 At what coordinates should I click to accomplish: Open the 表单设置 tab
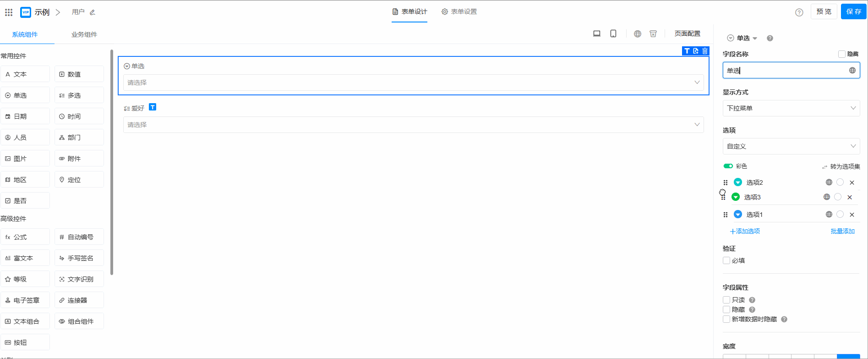pos(459,11)
